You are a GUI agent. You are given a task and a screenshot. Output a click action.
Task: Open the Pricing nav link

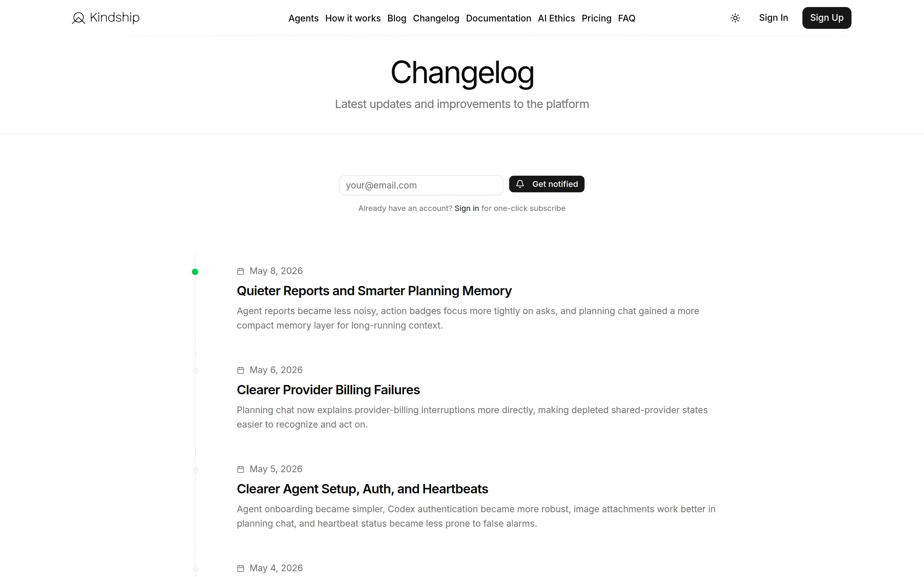tap(596, 18)
